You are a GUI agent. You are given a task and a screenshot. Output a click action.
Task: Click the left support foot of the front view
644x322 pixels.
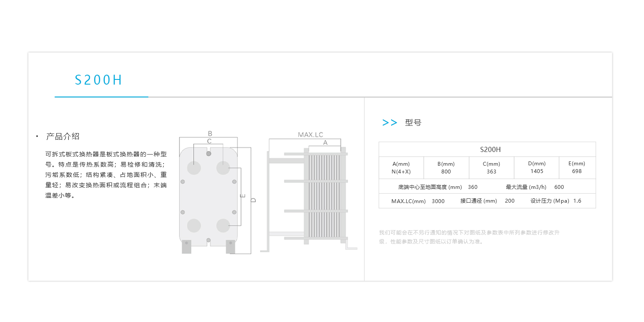(x=186, y=246)
